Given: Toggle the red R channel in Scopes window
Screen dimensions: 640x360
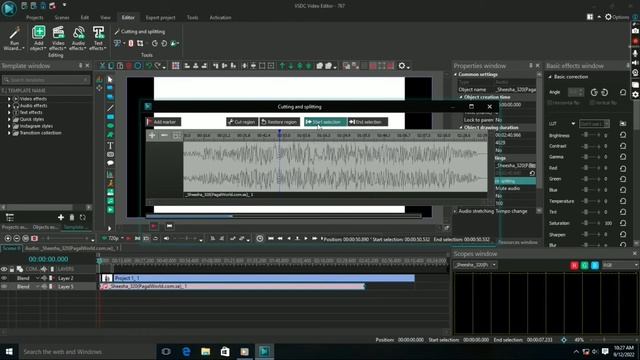Looking at the screenshot, I should pos(574,265).
